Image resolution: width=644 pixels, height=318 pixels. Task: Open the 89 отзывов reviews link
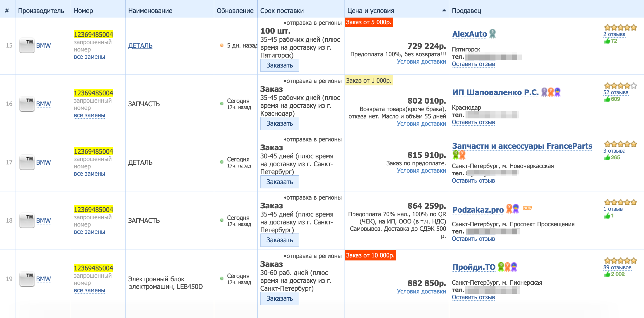click(617, 267)
